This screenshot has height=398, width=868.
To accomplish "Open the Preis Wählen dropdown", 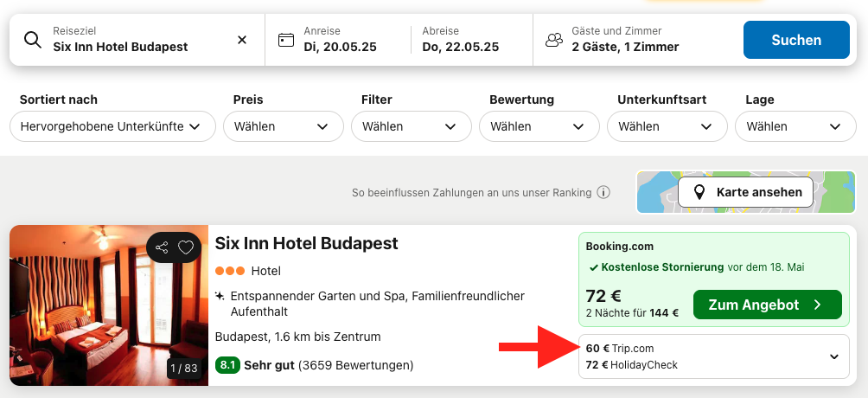I will click(x=284, y=126).
